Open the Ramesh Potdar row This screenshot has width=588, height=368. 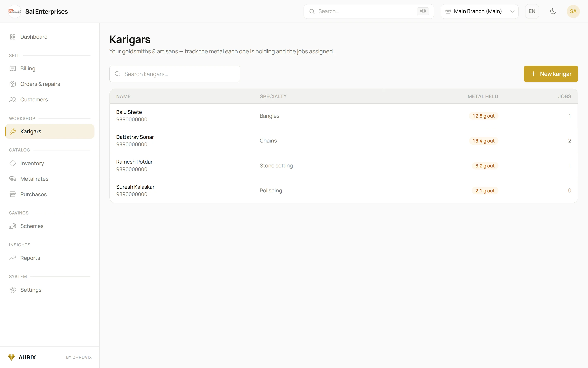344,166
